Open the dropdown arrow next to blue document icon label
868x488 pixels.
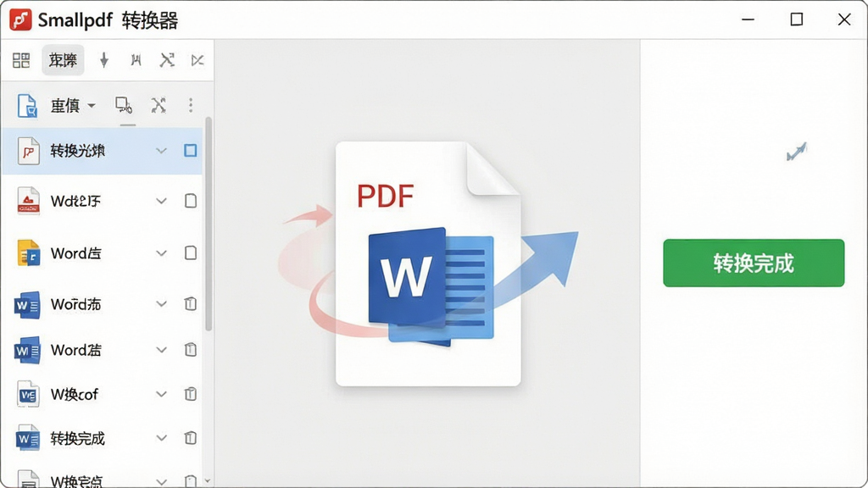click(x=92, y=105)
